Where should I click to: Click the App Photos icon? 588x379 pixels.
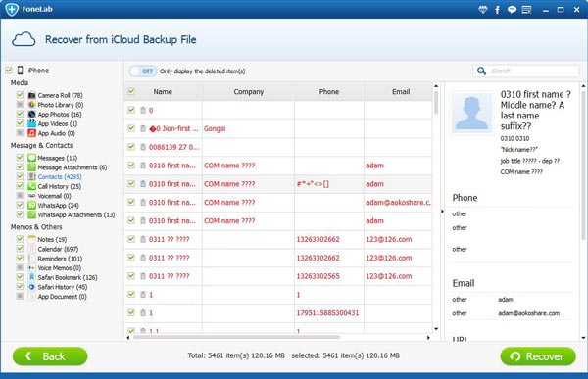tap(32, 114)
